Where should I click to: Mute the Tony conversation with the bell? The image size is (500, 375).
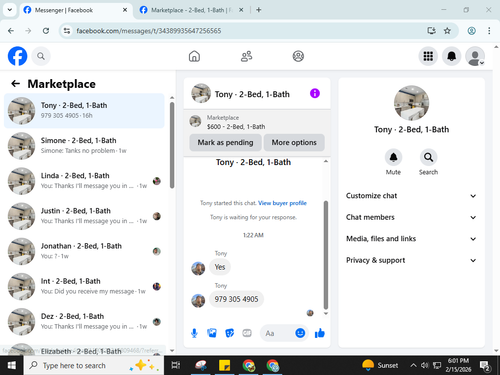coord(393,157)
